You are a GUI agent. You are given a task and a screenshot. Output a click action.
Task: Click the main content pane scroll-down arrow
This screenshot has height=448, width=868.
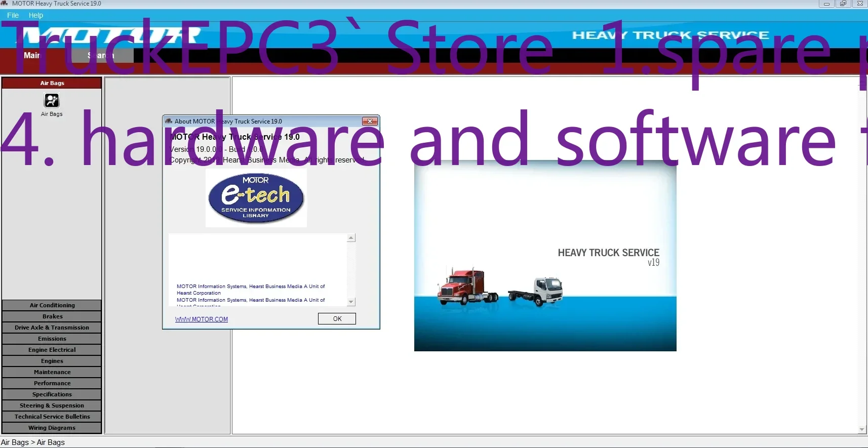pos(862,430)
